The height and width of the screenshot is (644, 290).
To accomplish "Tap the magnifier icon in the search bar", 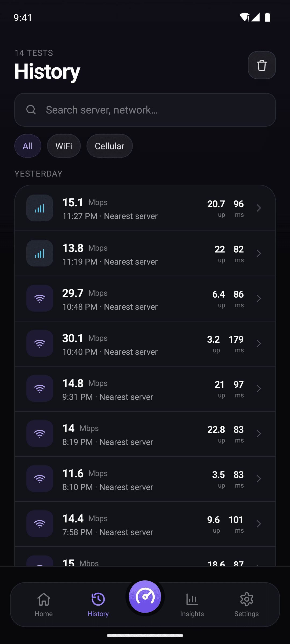I will pyautogui.click(x=31, y=109).
